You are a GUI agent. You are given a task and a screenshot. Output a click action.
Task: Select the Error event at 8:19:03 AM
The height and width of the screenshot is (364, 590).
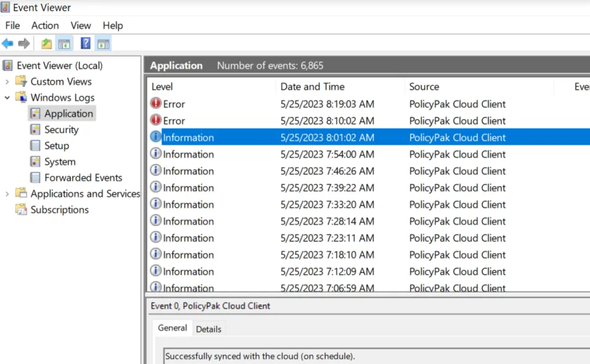[x=368, y=104]
